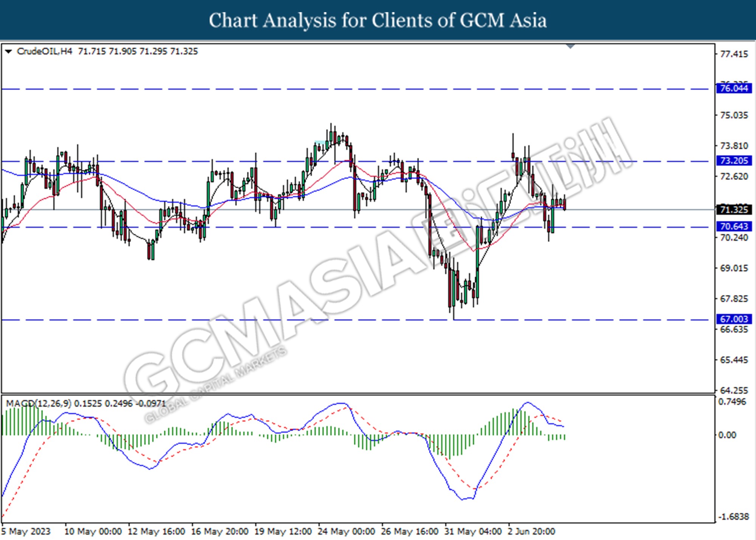Click the 69.015 price scale value
Screen dimensions: 756x540
click(x=734, y=268)
